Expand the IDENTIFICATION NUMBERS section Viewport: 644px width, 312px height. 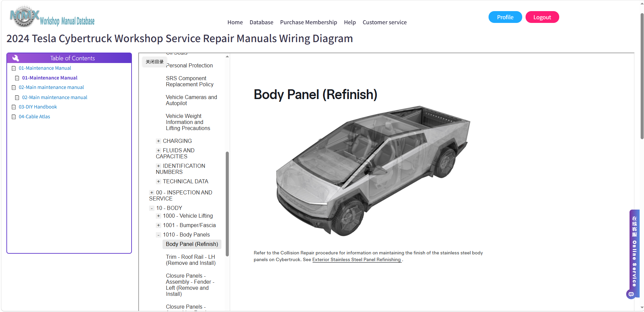coord(158,166)
